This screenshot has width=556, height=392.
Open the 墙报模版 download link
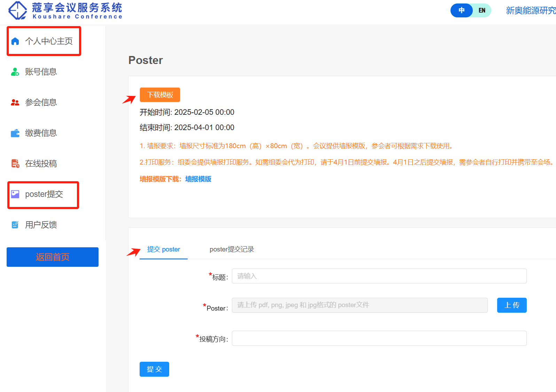(198, 179)
